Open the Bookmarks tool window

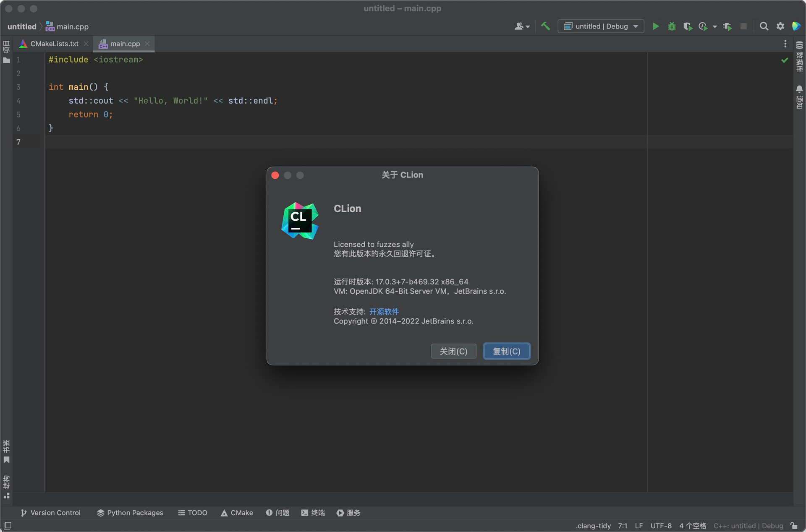tap(6, 451)
